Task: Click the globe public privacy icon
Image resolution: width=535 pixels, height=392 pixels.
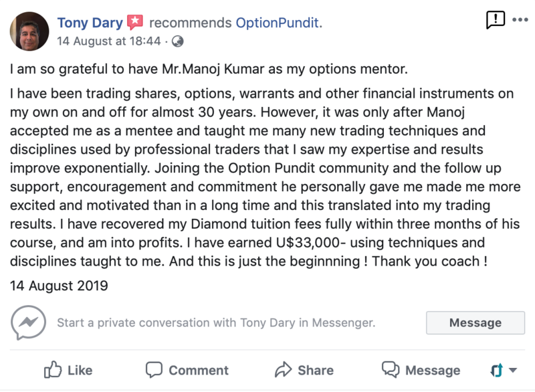Action: (x=178, y=41)
